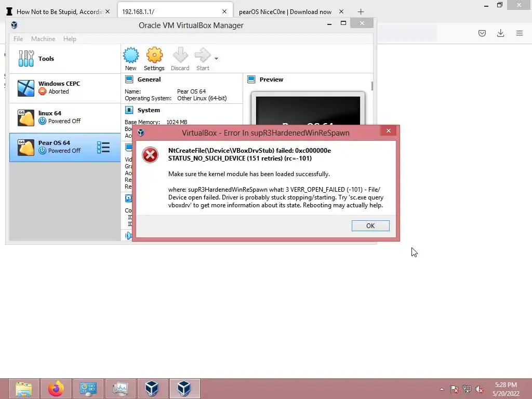The width and height of the screenshot is (532, 399).
Task: Close the How Not to Be Stupid tab
Action: [x=107, y=11]
